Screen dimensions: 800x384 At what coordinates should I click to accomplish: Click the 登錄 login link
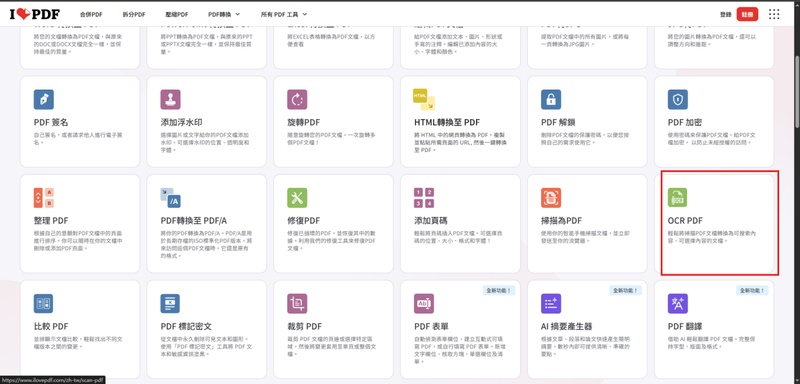(x=726, y=14)
